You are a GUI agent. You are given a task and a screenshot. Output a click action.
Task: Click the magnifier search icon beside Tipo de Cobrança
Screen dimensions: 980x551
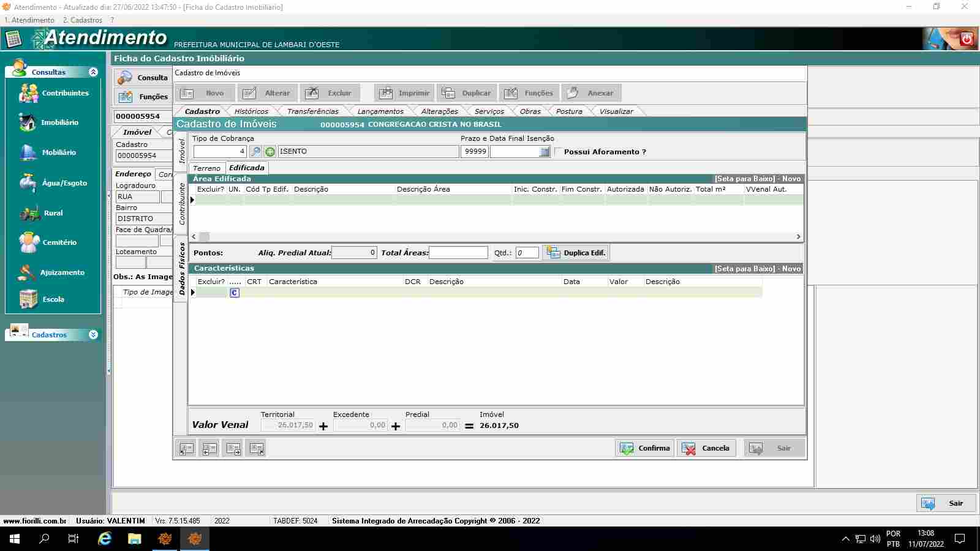(x=255, y=152)
